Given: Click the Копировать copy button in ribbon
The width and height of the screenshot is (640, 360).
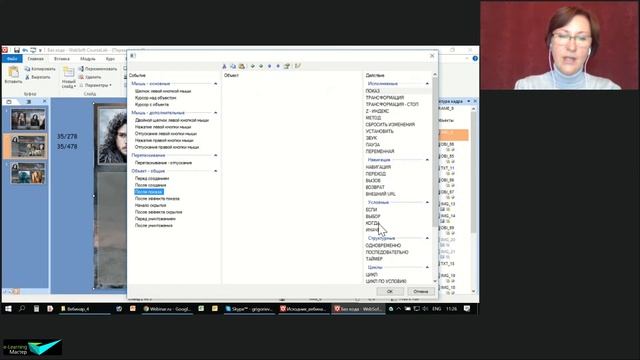Looking at the screenshot, I should 40,69.
